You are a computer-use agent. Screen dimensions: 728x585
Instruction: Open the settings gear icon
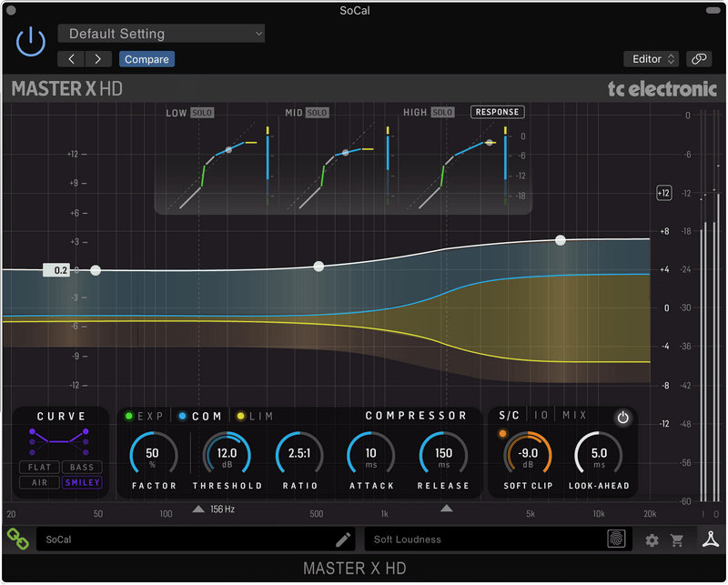pos(652,540)
